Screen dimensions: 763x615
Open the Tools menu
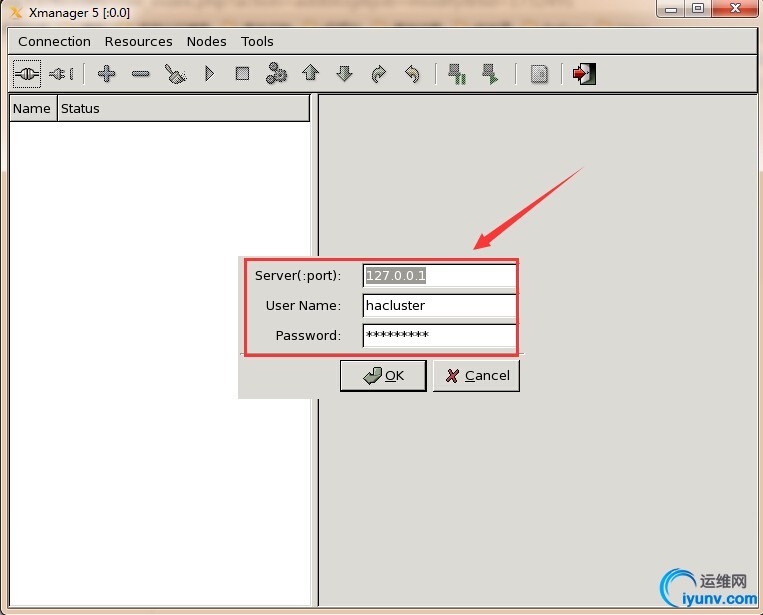click(257, 41)
